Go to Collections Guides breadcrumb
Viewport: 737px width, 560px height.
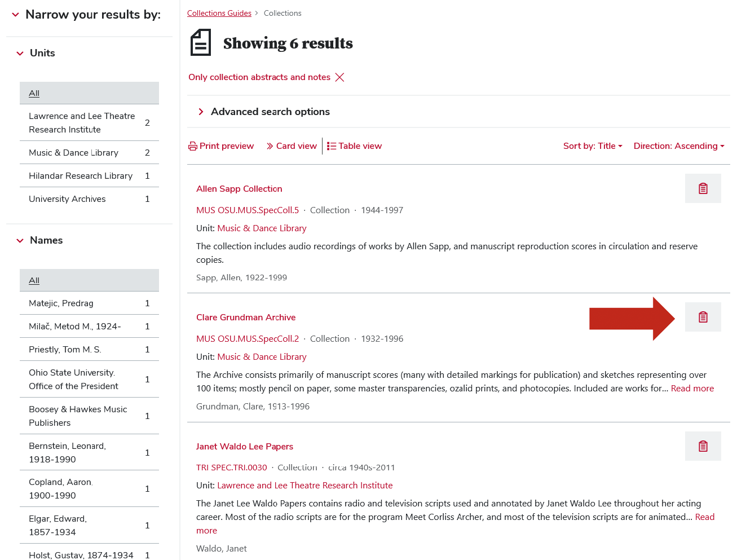219,13
